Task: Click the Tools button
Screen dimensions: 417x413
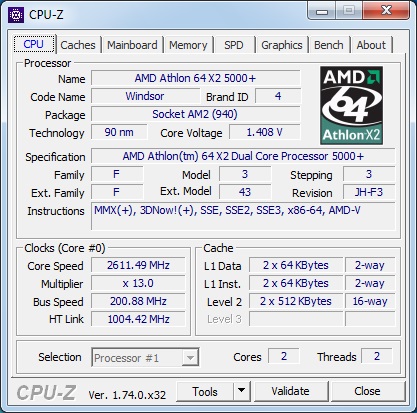Action: pyautogui.click(x=205, y=391)
